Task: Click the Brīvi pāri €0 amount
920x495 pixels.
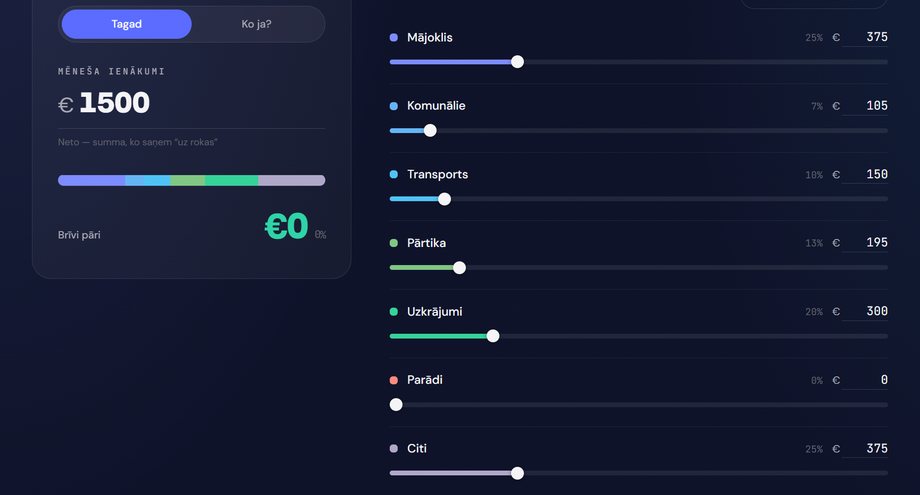Action: click(286, 226)
